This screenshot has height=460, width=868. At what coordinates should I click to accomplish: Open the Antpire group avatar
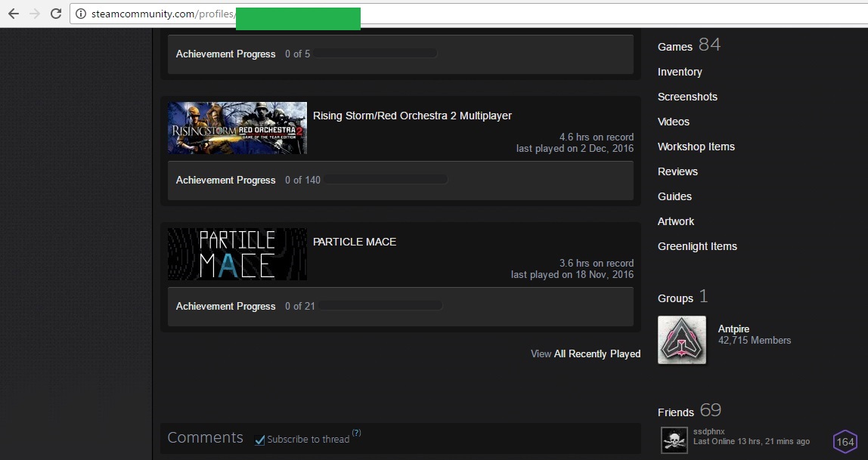(x=681, y=339)
